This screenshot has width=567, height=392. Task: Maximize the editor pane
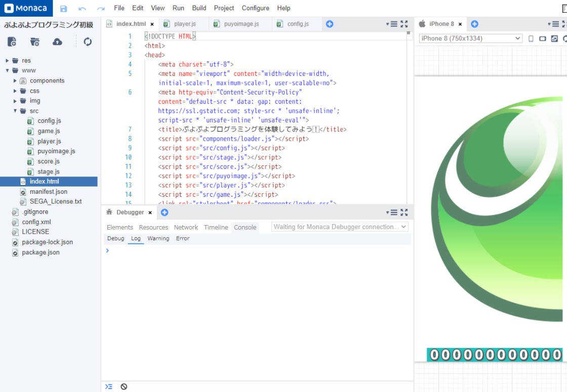coord(404,24)
